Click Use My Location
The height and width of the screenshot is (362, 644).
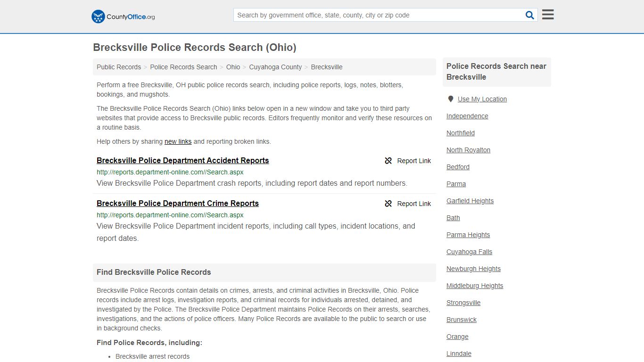[482, 99]
